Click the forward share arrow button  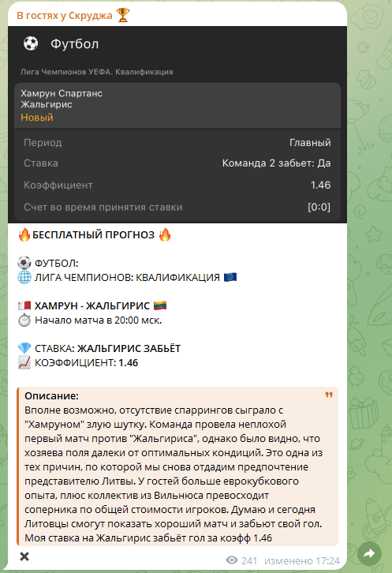point(369,553)
